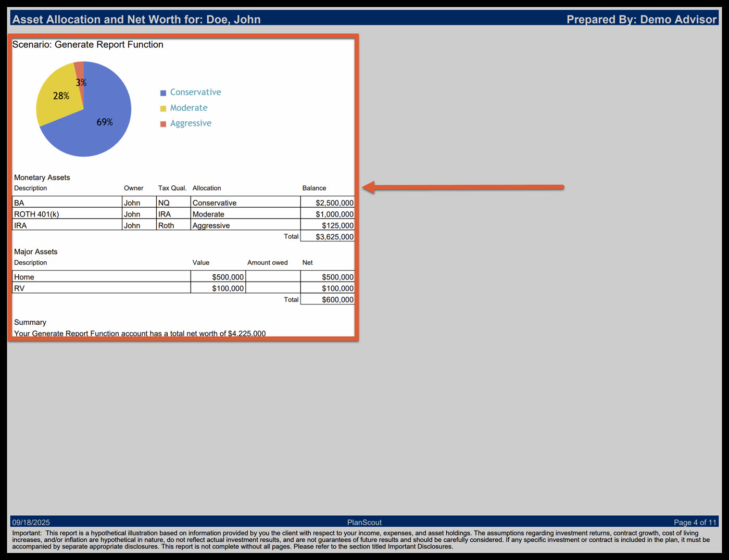This screenshot has height=560, width=729.
Task: Click the $3,625,000 monetary assets total
Action: click(x=334, y=237)
